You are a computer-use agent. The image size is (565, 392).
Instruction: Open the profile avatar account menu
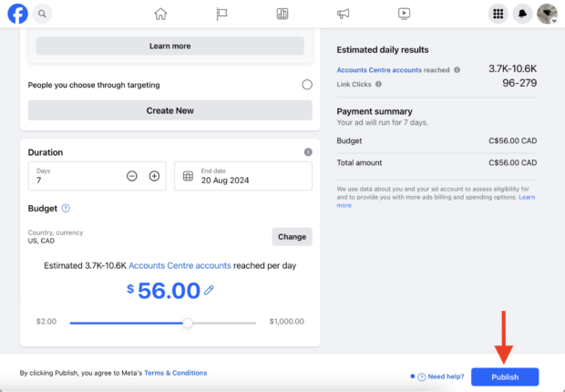547,14
